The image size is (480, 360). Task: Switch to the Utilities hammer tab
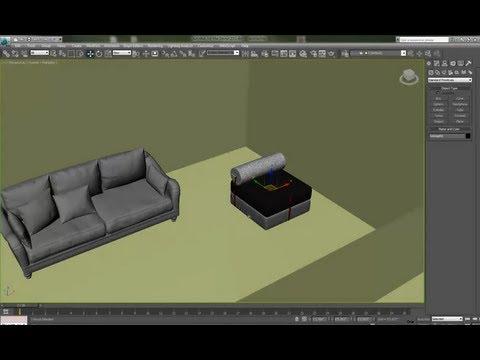pos(469,63)
